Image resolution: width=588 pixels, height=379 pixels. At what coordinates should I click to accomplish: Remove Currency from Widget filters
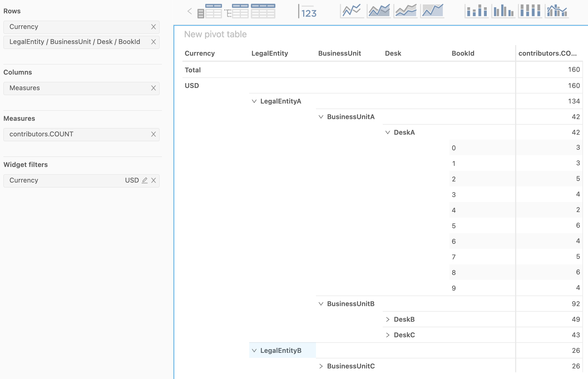tap(154, 180)
